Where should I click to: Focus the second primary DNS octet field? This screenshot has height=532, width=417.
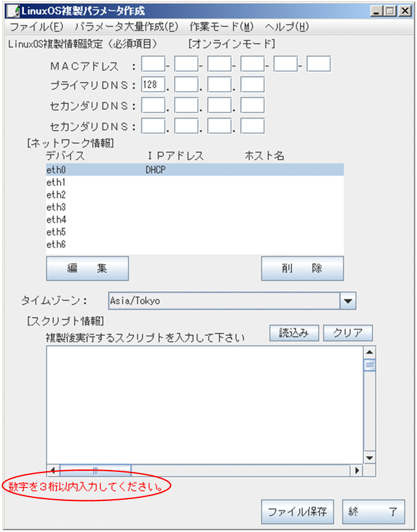point(186,84)
